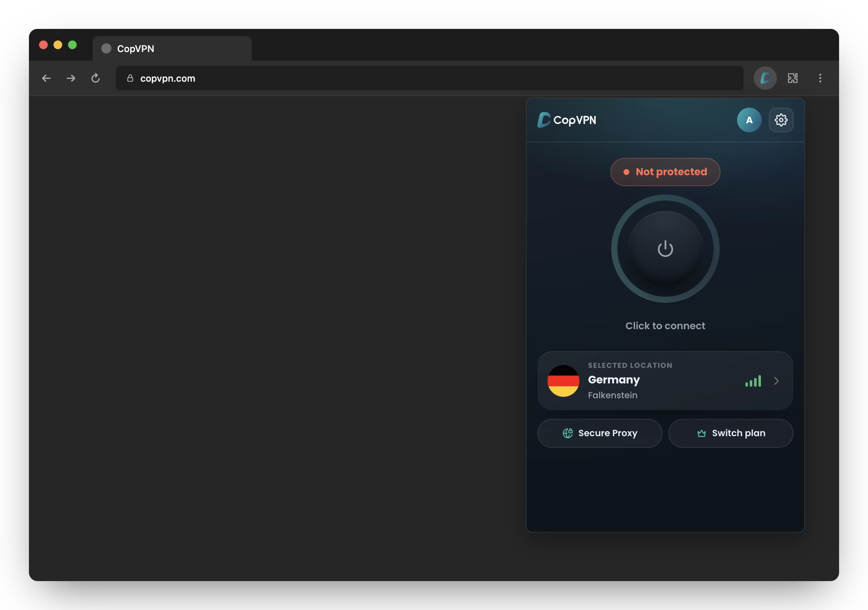Click the lock icon in address bar
This screenshot has height=610, width=868.
tap(130, 78)
